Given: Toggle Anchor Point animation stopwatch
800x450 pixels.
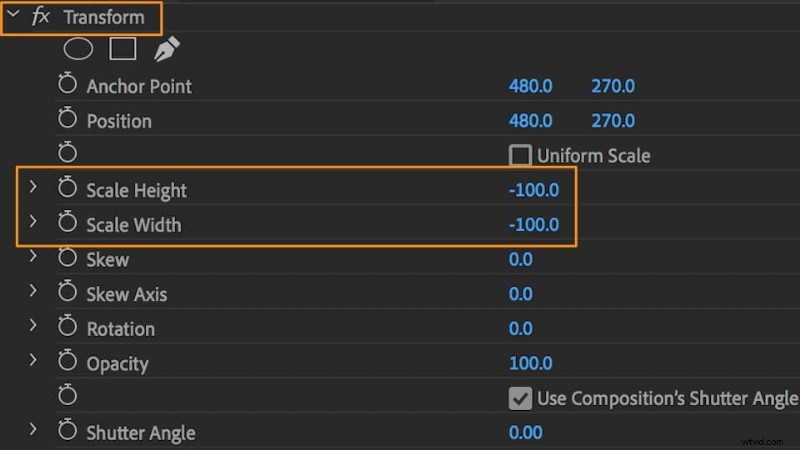Looking at the screenshot, I should [67, 84].
